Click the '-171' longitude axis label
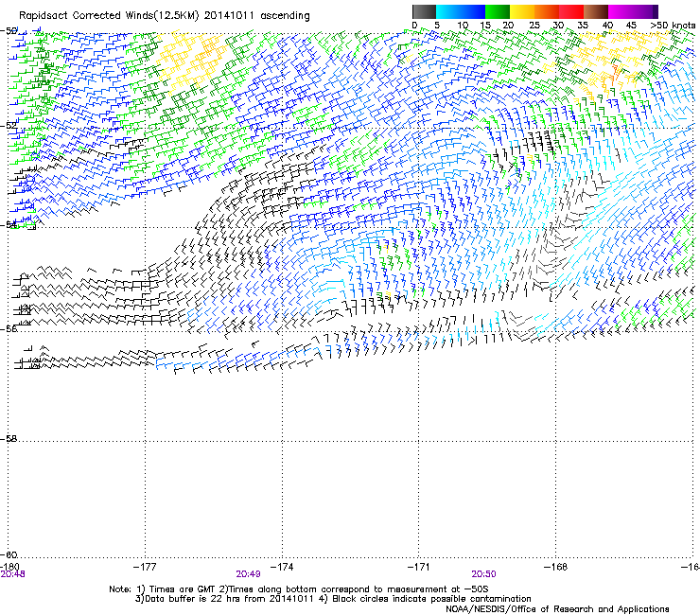This screenshot has height=615, width=700. (x=419, y=567)
